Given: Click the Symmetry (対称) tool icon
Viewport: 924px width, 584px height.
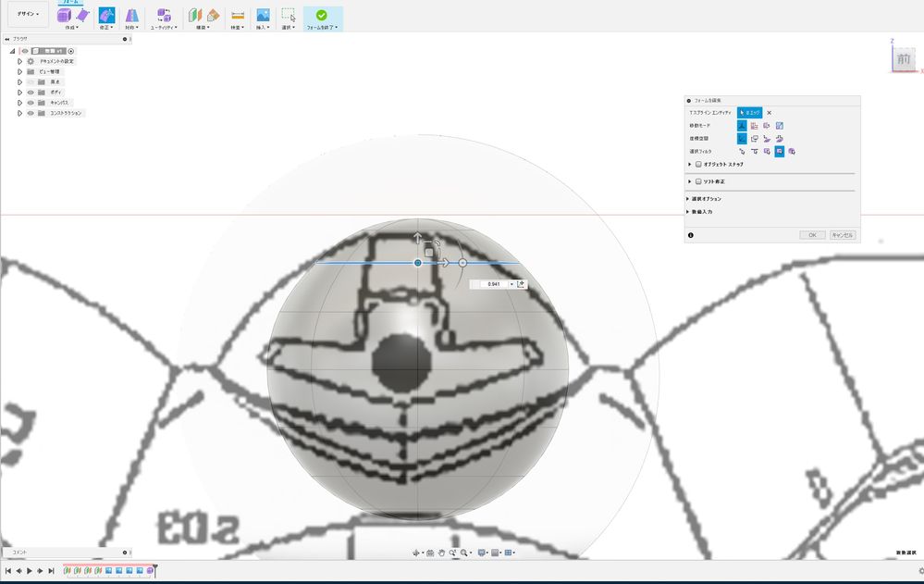Looking at the screenshot, I should click(x=132, y=16).
